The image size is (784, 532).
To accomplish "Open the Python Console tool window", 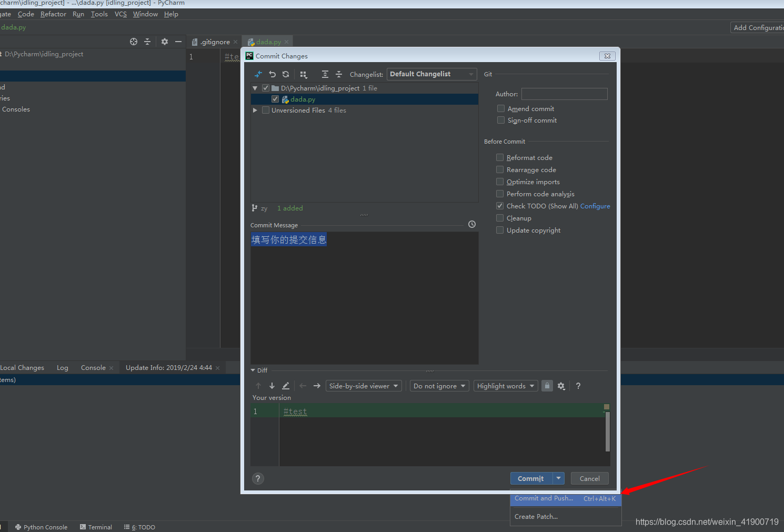I will tap(41, 527).
